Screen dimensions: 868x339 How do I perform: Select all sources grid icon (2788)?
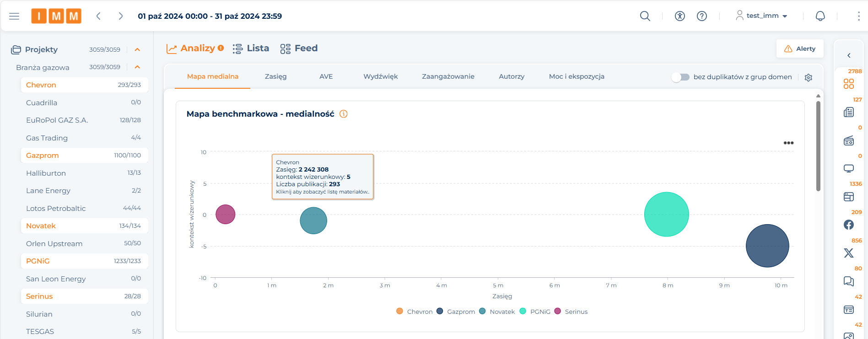849,84
